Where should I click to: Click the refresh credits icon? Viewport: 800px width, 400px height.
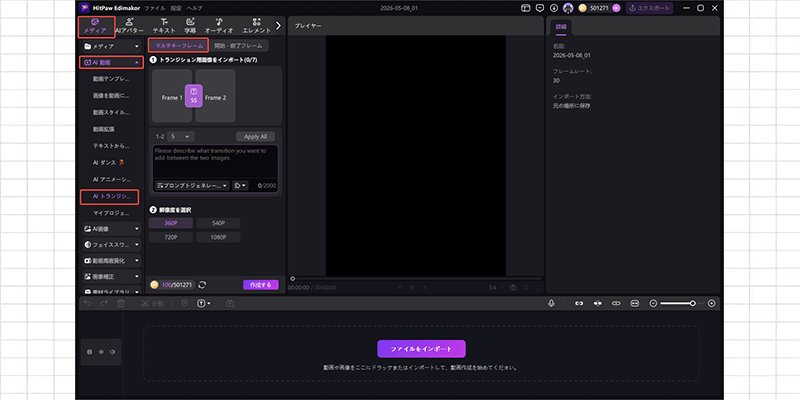click(x=202, y=285)
